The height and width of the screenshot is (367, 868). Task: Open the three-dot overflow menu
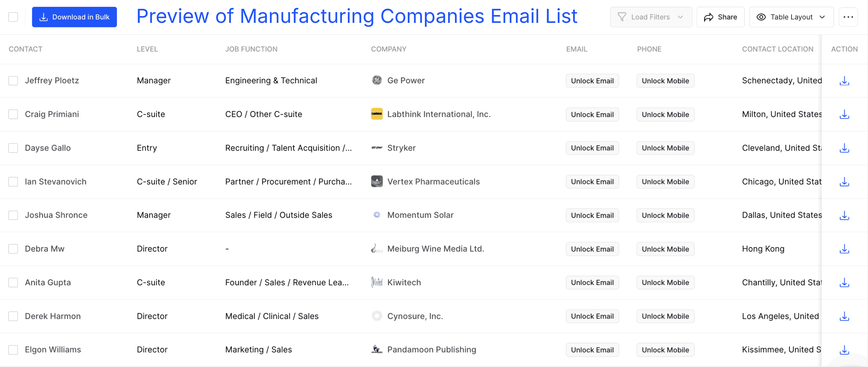tap(848, 17)
